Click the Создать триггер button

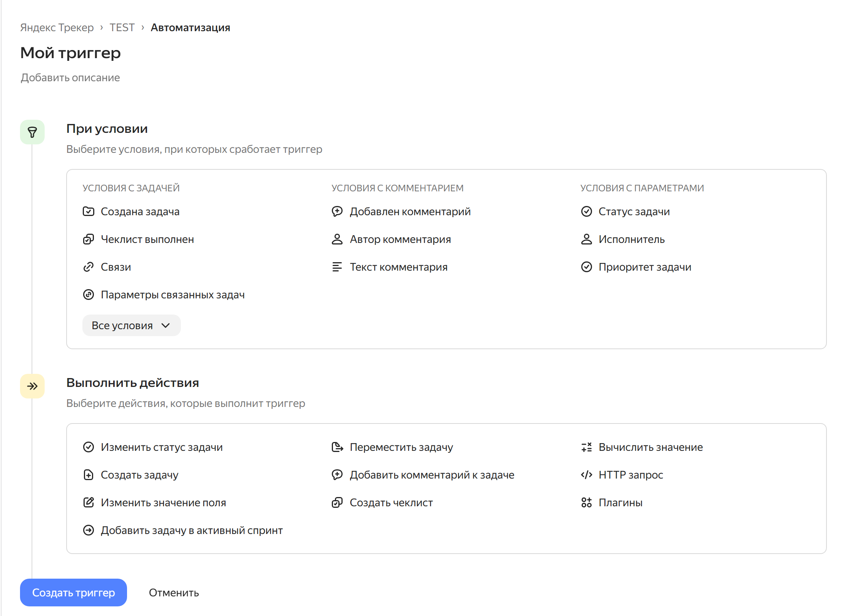(74, 593)
